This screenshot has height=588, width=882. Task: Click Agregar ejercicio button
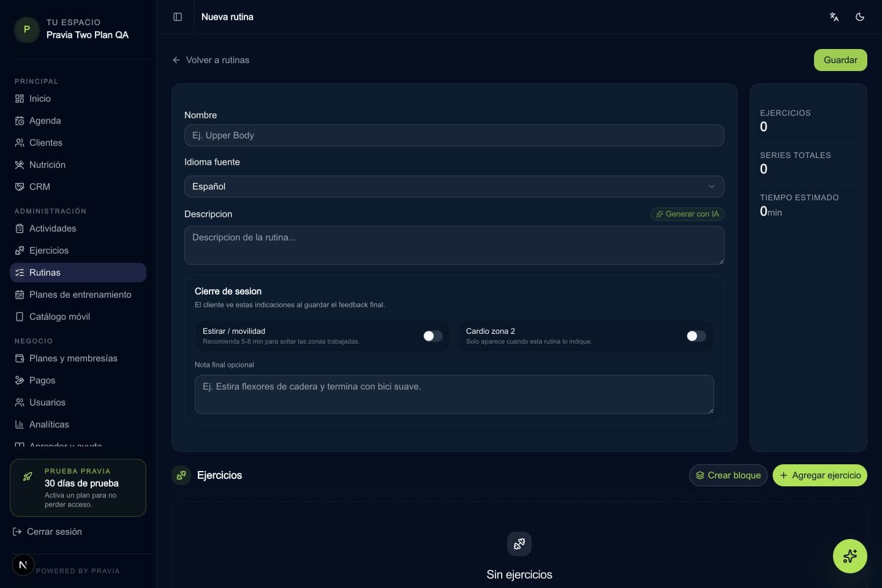820,475
